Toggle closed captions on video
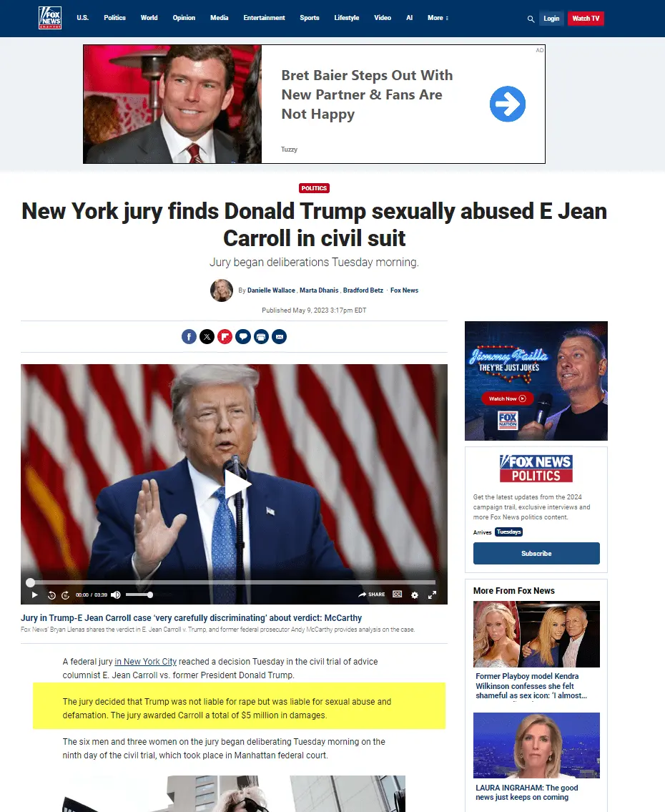Image resolution: width=665 pixels, height=812 pixels. tap(397, 595)
